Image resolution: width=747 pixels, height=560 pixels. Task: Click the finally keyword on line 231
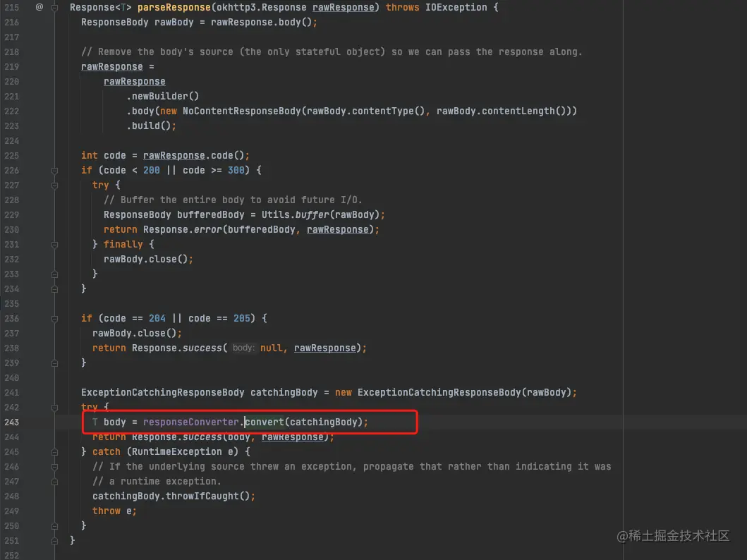coord(123,244)
